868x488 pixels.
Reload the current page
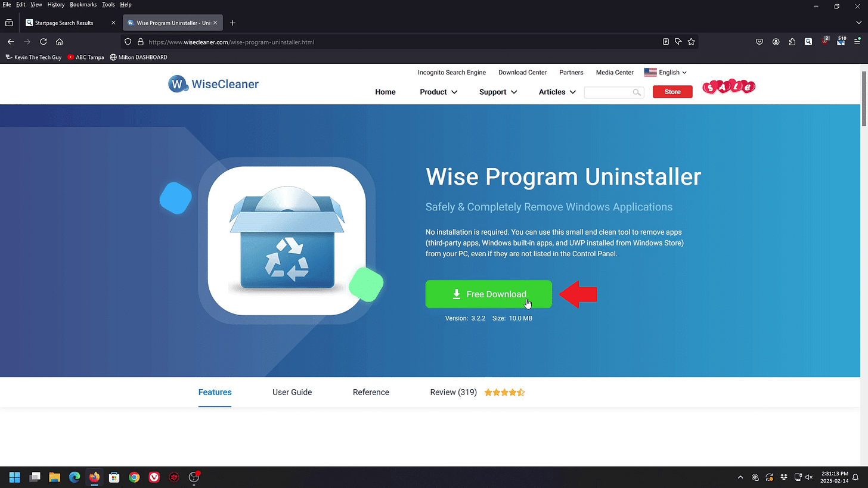[x=44, y=42]
